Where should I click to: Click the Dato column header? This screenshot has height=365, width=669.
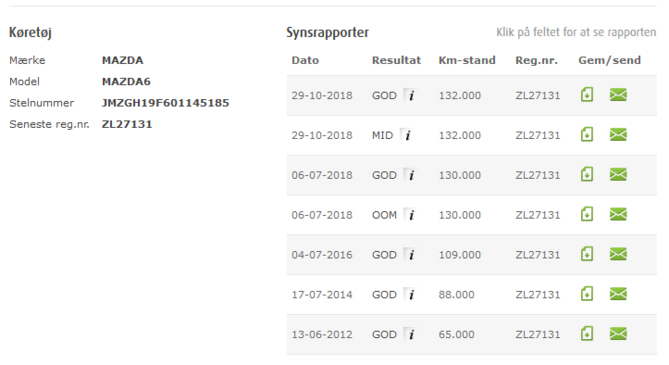point(305,60)
